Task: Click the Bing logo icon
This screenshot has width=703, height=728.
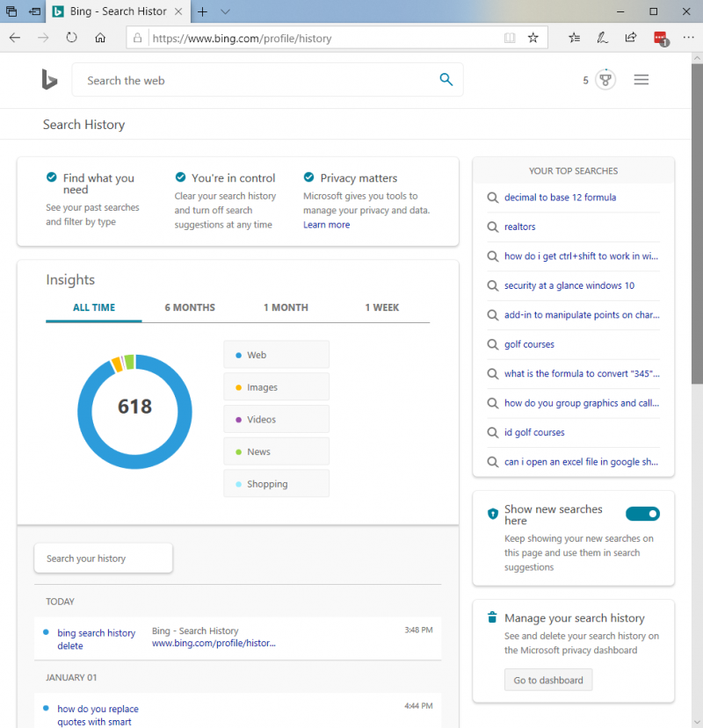Action: [49, 79]
